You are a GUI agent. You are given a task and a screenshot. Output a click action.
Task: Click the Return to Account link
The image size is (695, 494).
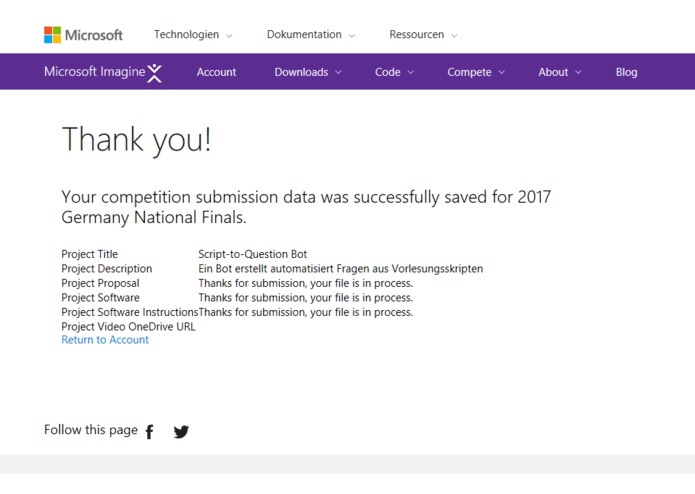tap(105, 340)
